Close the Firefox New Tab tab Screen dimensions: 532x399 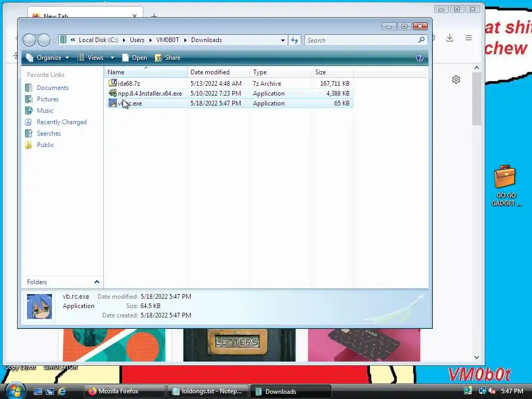coord(135,16)
